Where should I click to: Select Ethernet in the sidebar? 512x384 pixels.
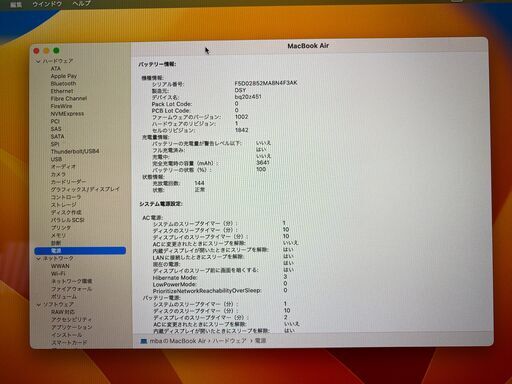coord(62,91)
